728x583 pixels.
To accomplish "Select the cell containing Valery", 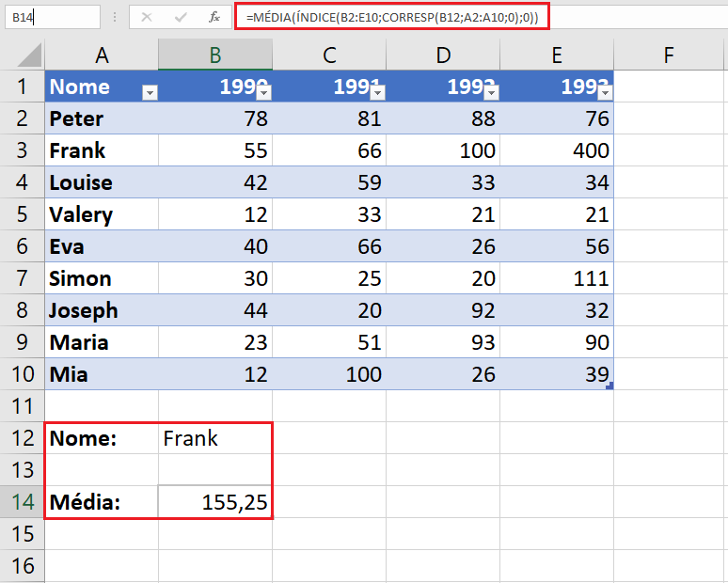I will click(102, 214).
